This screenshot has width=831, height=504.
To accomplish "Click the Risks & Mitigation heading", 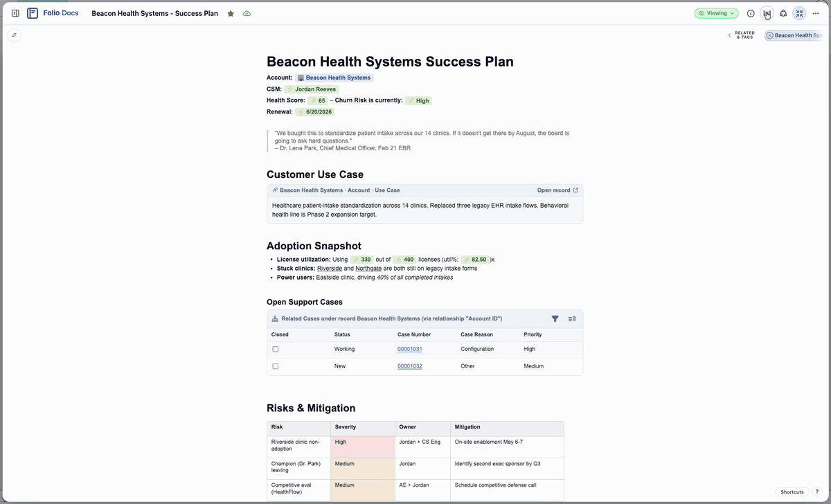I will [x=311, y=408].
